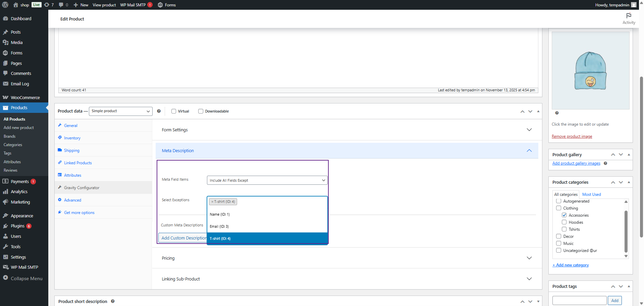Click the Remove product image link

[572, 136]
